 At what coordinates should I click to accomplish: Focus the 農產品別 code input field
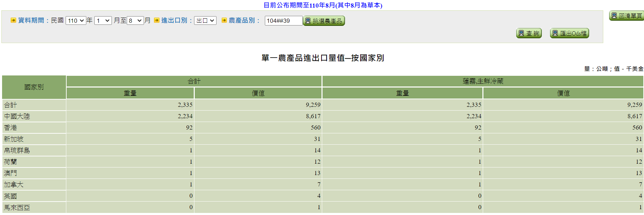pos(283,21)
